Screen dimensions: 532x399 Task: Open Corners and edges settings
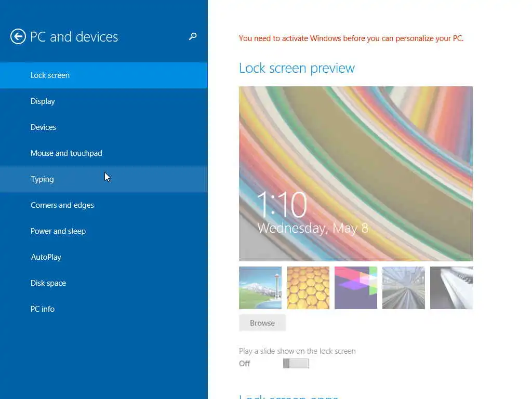[103, 205]
